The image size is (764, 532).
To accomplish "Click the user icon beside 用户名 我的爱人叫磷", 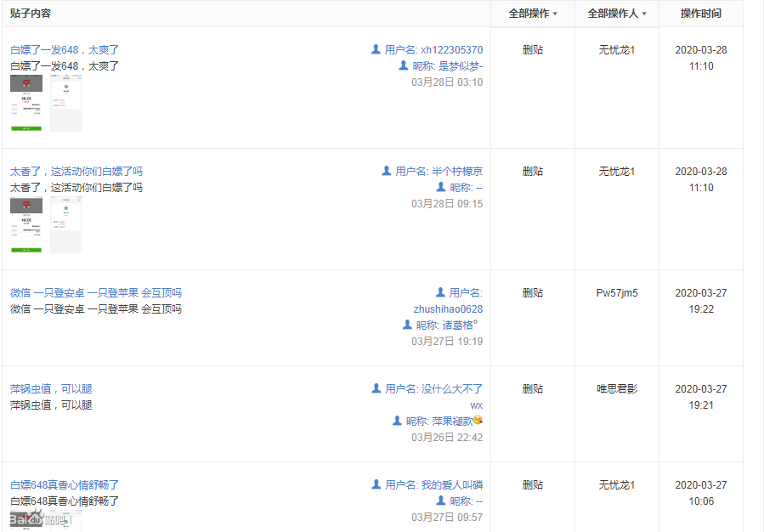I will coord(376,485).
